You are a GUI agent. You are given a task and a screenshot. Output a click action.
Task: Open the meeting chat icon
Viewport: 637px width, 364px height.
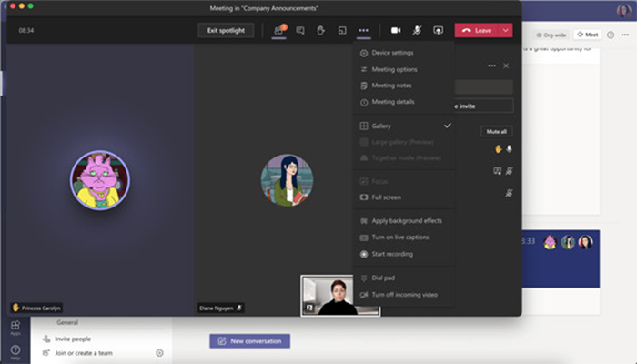[x=299, y=30]
